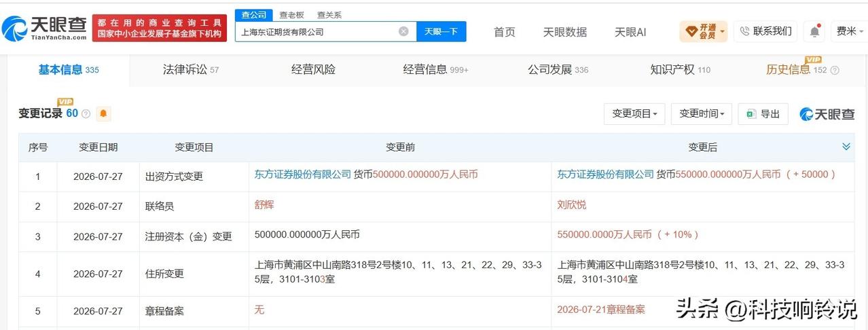Switch to 查关系 search mode
The image size is (868, 330).
coord(329,14)
